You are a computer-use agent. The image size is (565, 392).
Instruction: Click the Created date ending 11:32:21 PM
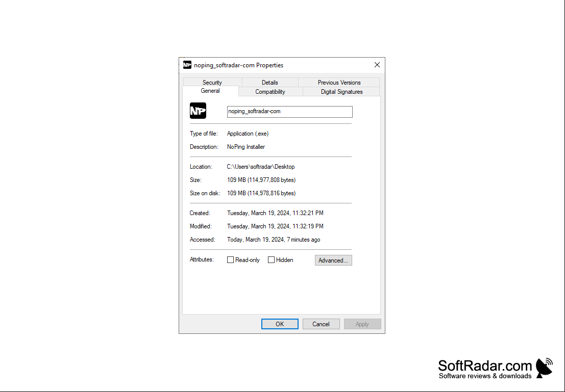pos(275,213)
